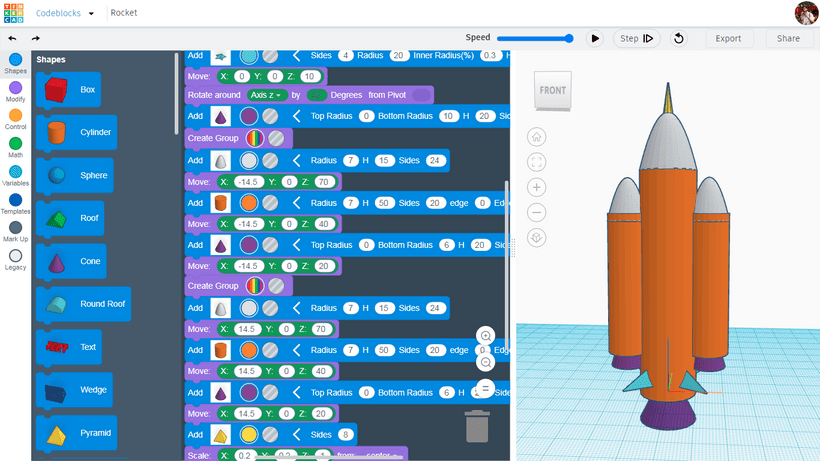Open the Axis z dropdown

pos(266,95)
